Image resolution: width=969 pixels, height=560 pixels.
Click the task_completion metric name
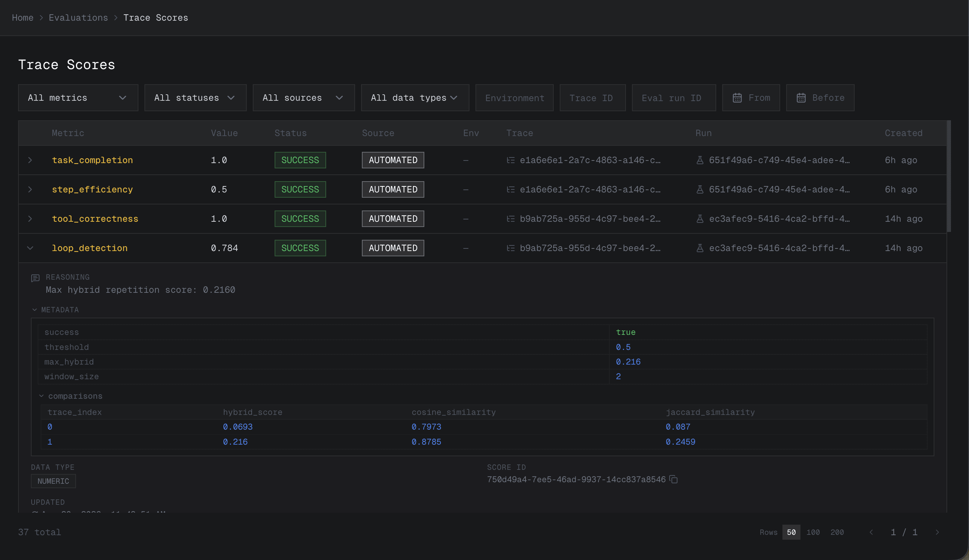point(92,160)
